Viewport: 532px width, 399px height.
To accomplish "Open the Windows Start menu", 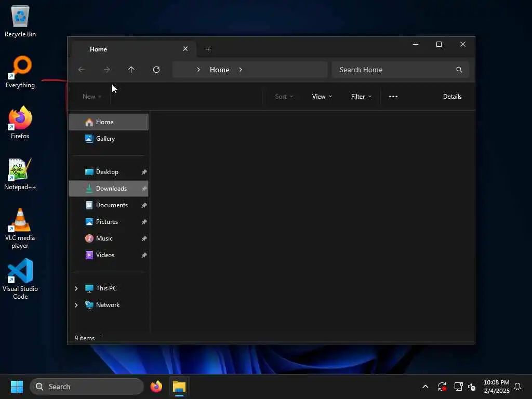I will point(17,387).
